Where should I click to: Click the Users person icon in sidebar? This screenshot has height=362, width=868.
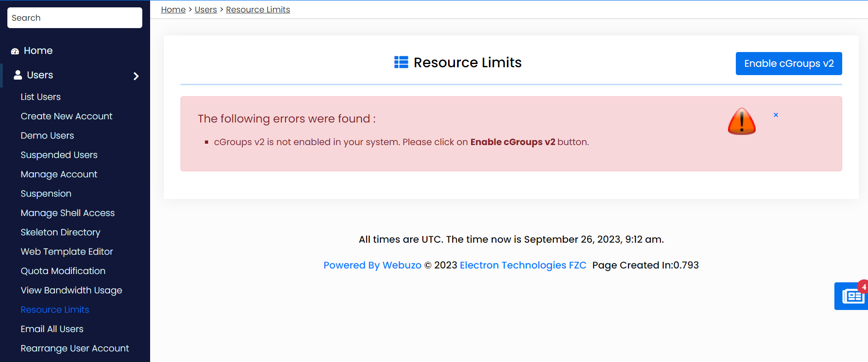click(18, 75)
